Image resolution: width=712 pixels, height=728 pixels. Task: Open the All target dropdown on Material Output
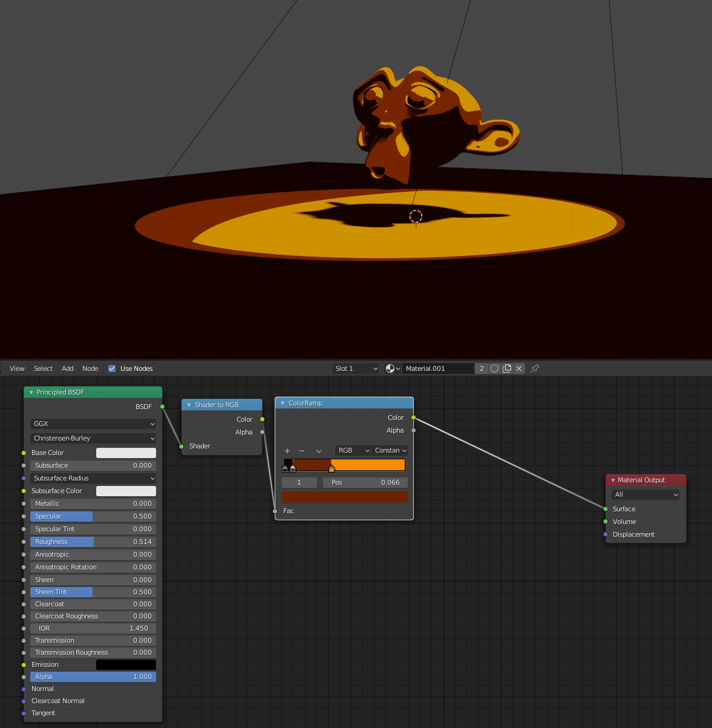[x=646, y=495]
